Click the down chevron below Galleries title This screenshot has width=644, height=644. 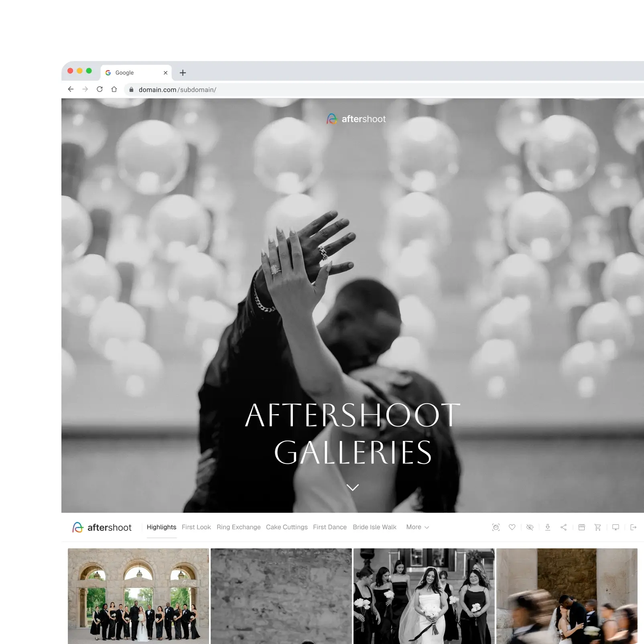pyautogui.click(x=353, y=488)
